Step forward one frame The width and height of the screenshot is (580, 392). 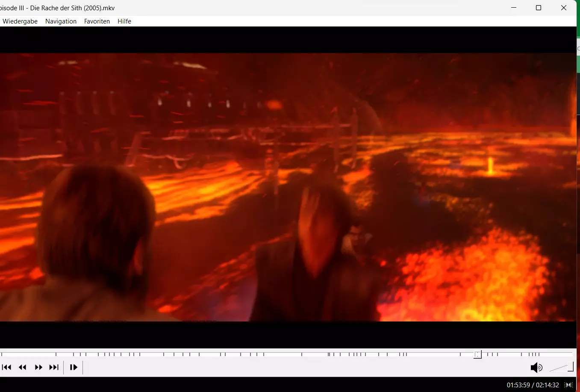click(74, 367)
